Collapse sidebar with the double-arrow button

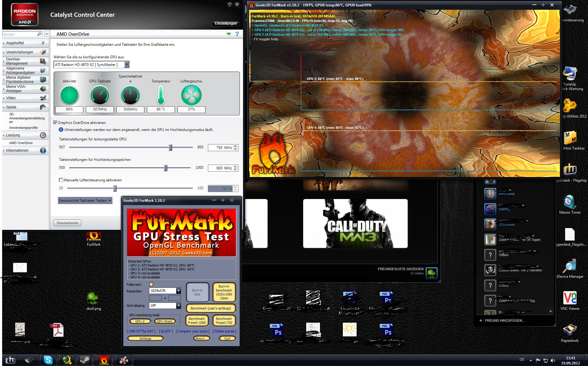pos(47,34)
